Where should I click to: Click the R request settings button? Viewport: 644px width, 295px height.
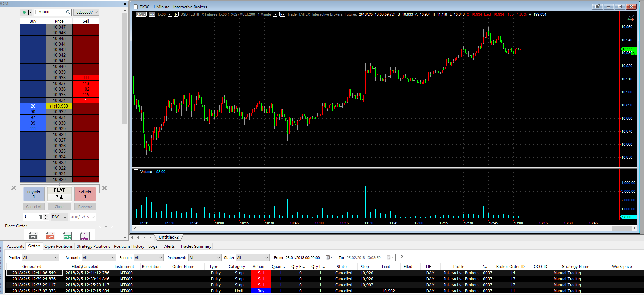point(282,14)
